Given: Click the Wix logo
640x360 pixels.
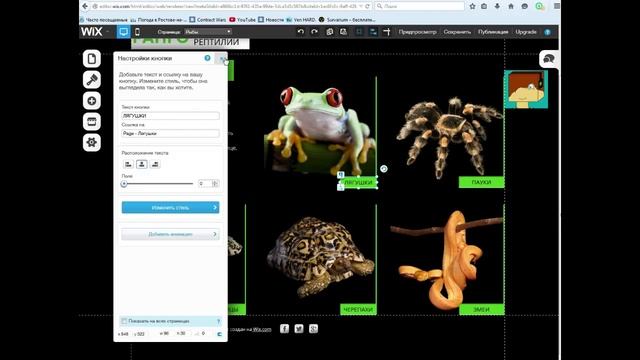Looking at the screenshot, I should coord(91,32).
